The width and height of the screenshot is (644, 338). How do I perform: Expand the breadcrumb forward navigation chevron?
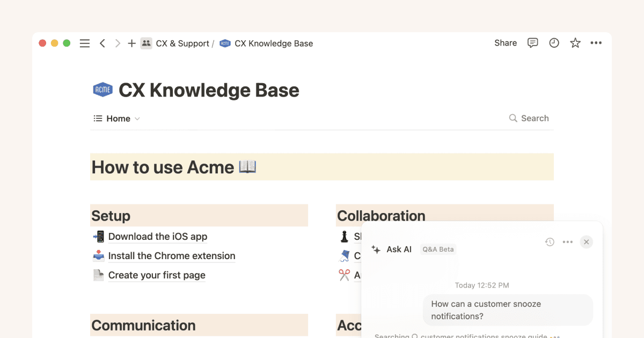click(117, 43)
